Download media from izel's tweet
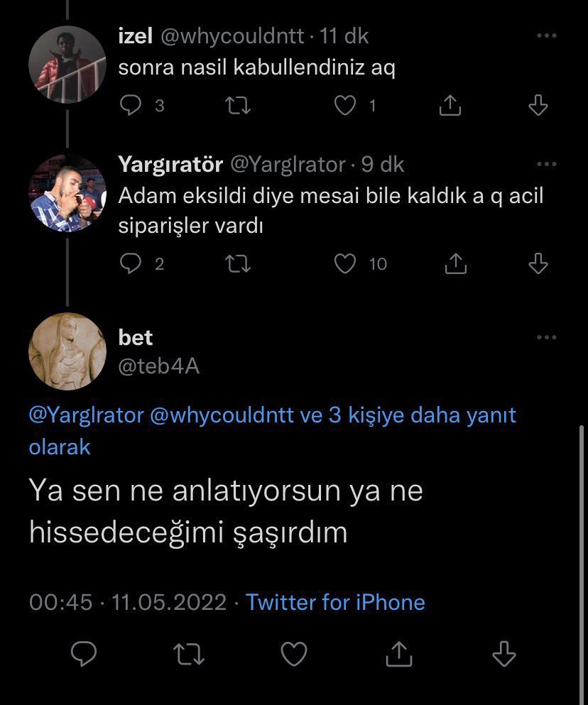The image size is (588, 705). 539,106
